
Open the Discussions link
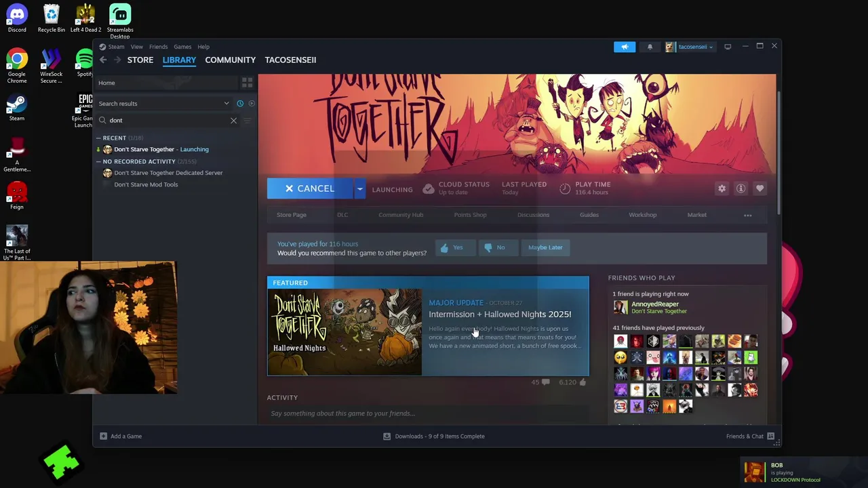[x=534, y=215]
